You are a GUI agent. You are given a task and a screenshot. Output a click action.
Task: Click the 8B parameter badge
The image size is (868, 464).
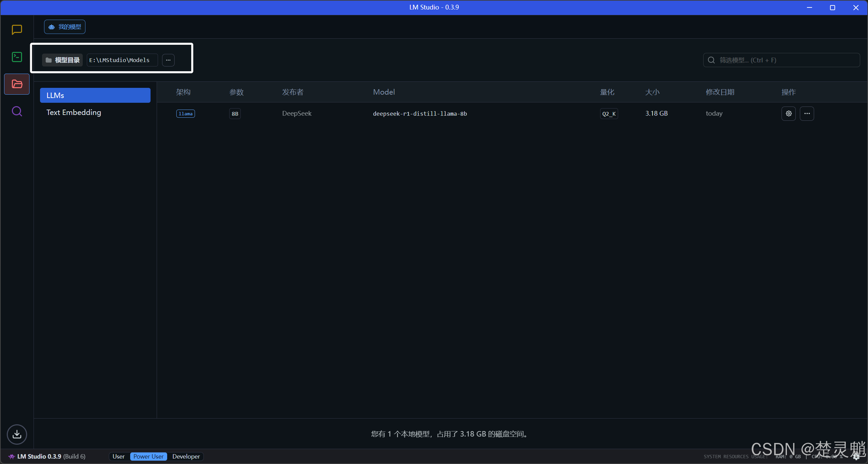pyautogui.click(x=235, y=114)
